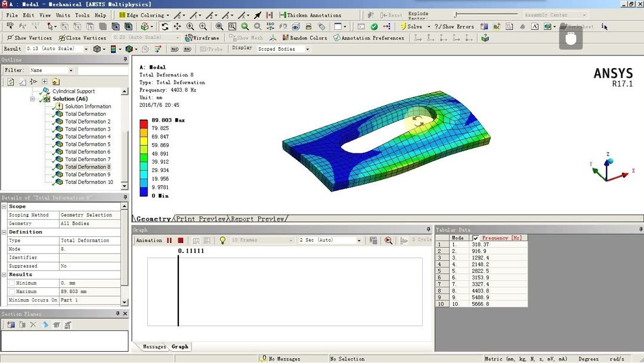The width and height of the screenshot is (644, 363).
Task: Click the New Section Plane icon
Action: [x=10, y=323]
